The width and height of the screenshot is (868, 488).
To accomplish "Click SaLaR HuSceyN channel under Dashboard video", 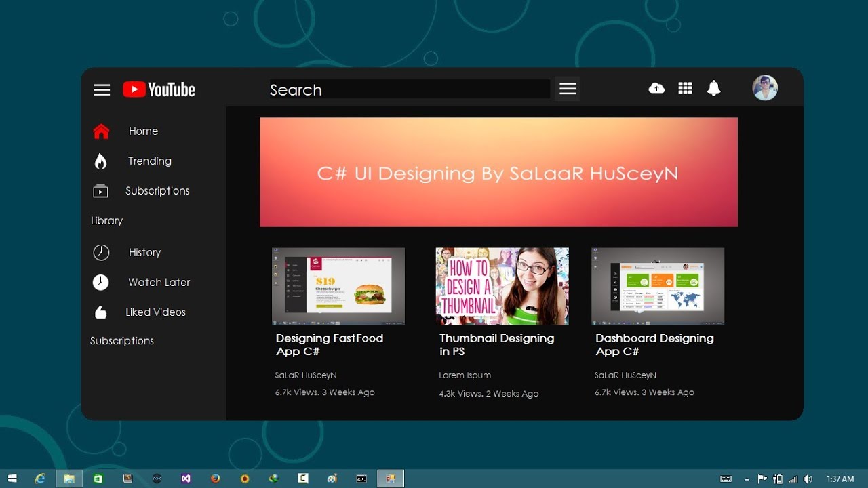I will click(x=625, y=375).
